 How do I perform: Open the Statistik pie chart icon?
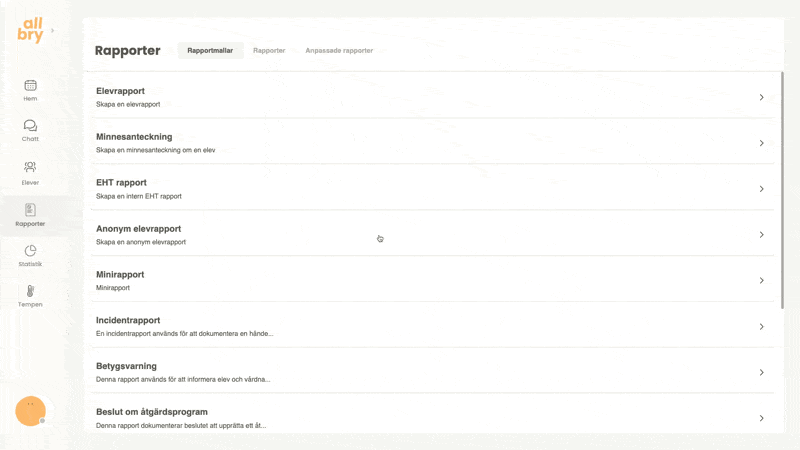point(30,251)
